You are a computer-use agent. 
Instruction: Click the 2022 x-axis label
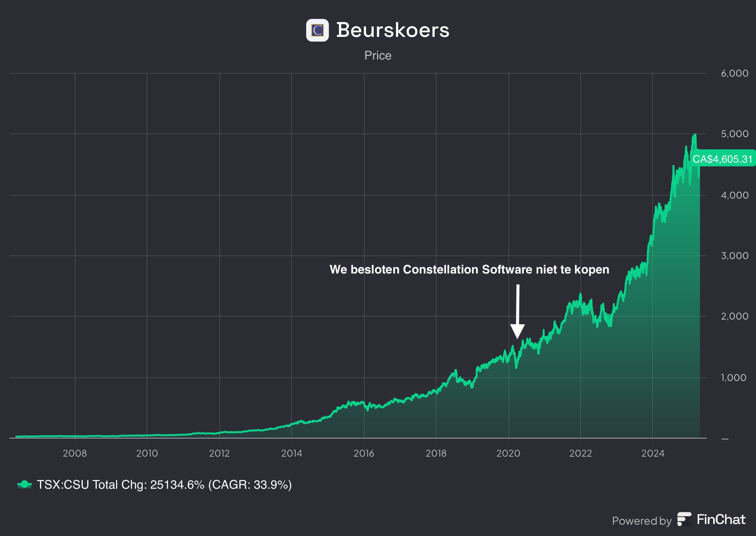(x=581, y=453)
